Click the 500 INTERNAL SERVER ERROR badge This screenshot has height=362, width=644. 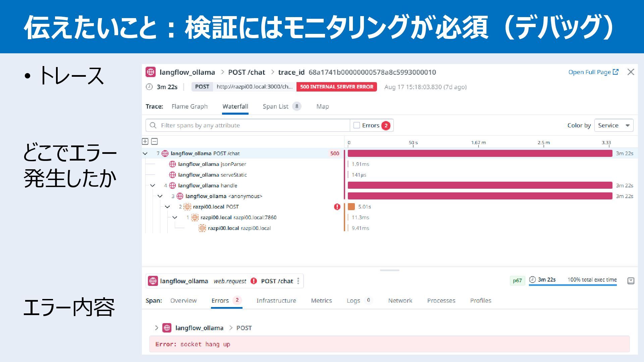click(336, 87)
